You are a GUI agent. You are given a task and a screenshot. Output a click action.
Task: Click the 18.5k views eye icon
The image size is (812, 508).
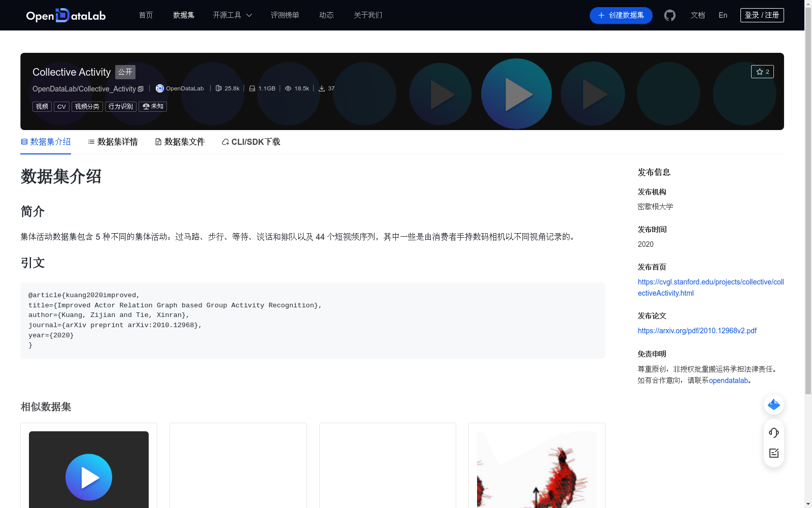pos(288,88)
